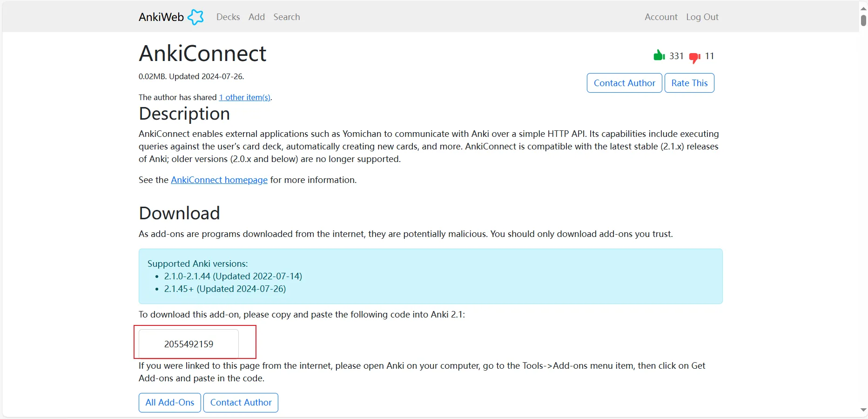Click the top Contact Author button beside Rate This

(625, 83)
